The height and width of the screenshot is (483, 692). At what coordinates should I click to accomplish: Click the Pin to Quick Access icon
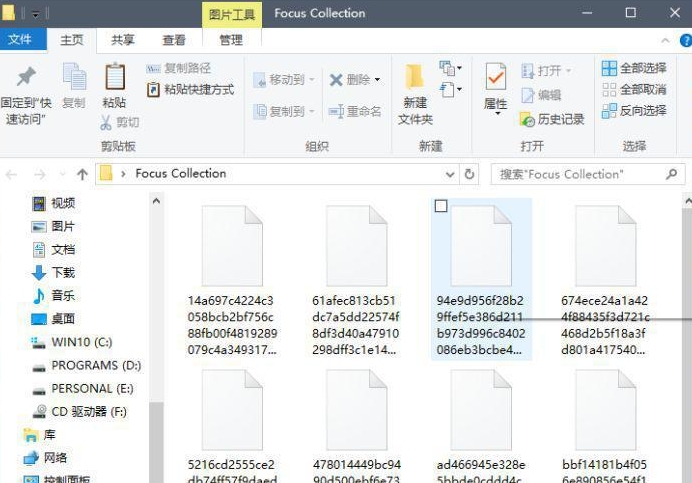tap(26, 76)
